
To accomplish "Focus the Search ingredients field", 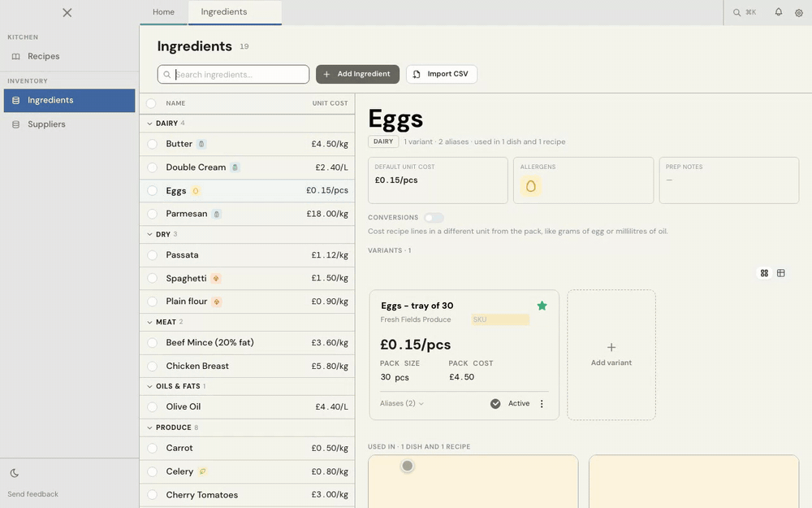I will point(233,74).
